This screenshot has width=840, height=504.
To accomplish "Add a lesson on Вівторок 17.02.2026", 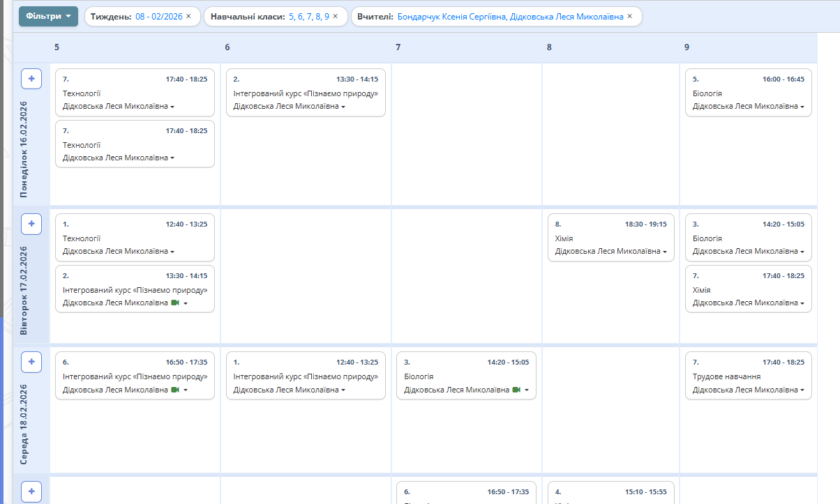I will (31, 224).
